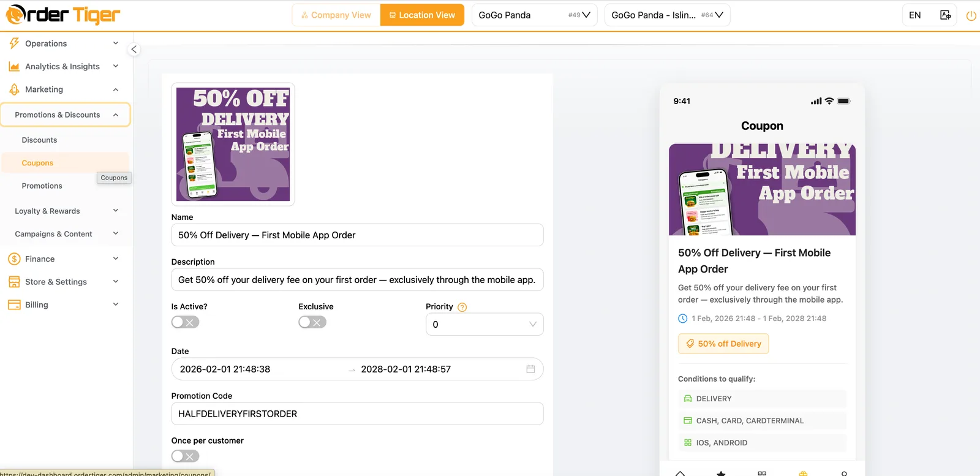Toggle the Once per customer switch
980x476 pixels.
(x=185, y=456)
